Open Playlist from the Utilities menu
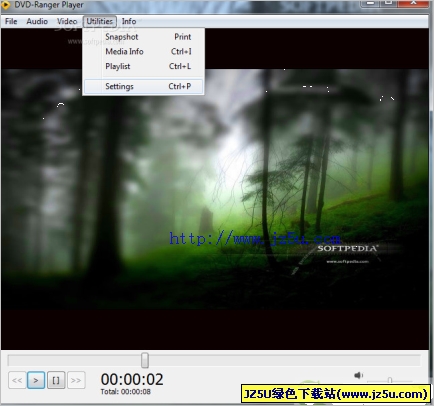The width and height of the screenshot is (434, 406). pos(144,66)
